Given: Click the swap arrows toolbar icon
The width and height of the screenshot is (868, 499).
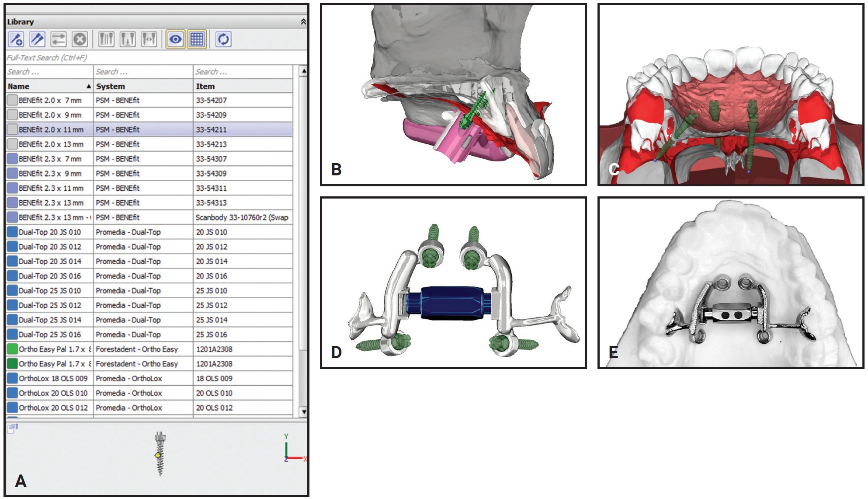Looking at the screenshot, I should [x=58, y=39].
